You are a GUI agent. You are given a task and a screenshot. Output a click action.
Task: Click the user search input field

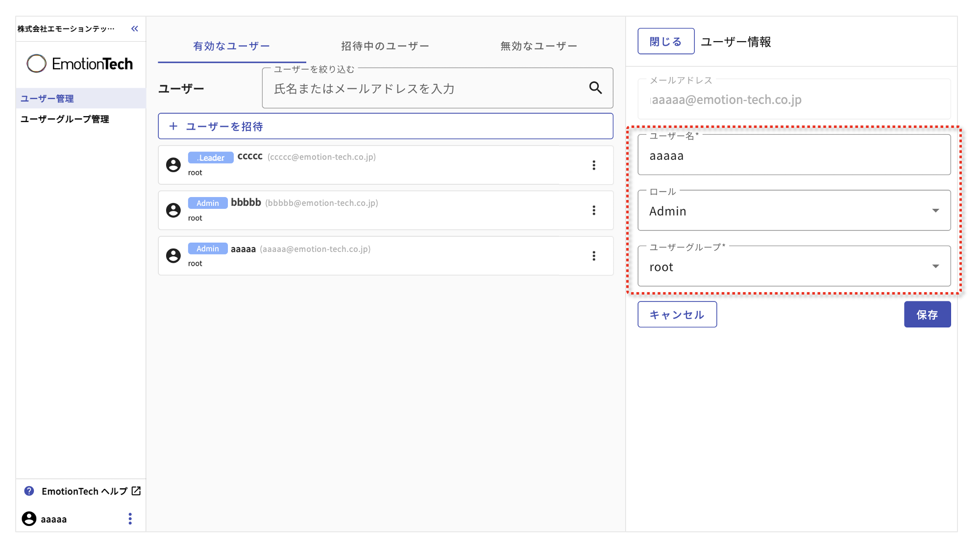tap(431, 89)
